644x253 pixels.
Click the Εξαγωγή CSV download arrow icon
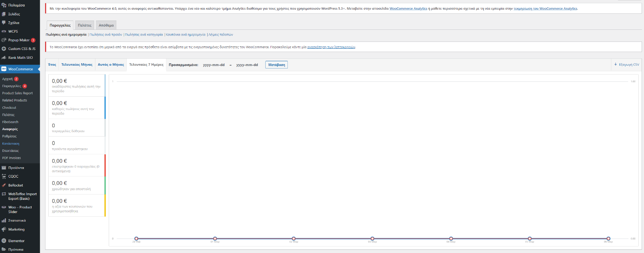click(x=615, y=64)
